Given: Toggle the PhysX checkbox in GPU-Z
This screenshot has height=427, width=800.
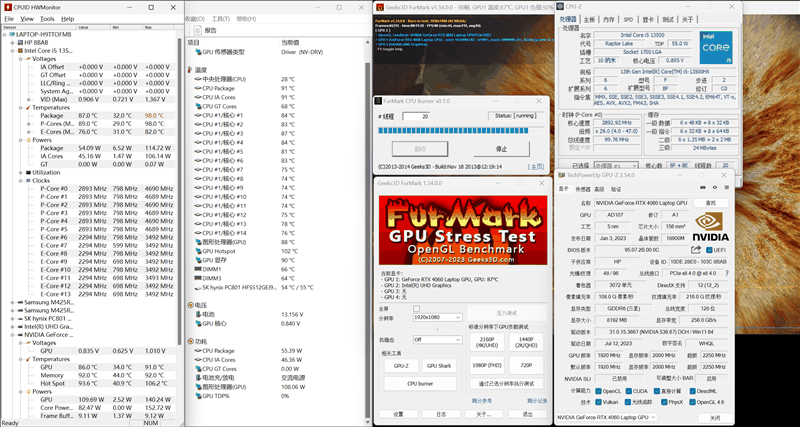Looking at the screenshot, I should [663, 402].
